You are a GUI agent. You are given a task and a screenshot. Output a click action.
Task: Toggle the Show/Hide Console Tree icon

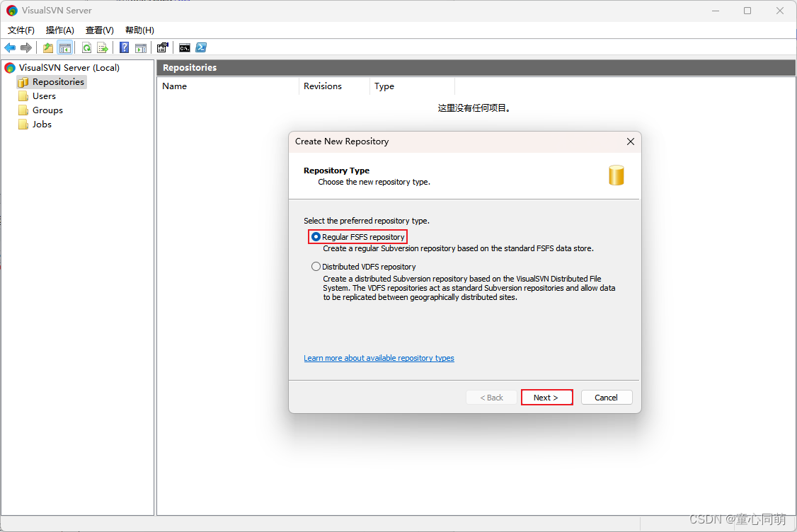65,48
